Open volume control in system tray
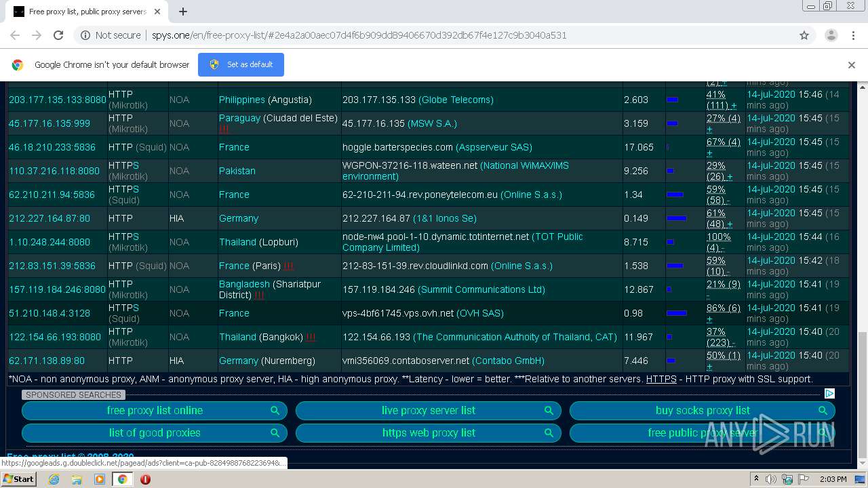The width and height of the screenshot is (868, 488). coord(771,479)
